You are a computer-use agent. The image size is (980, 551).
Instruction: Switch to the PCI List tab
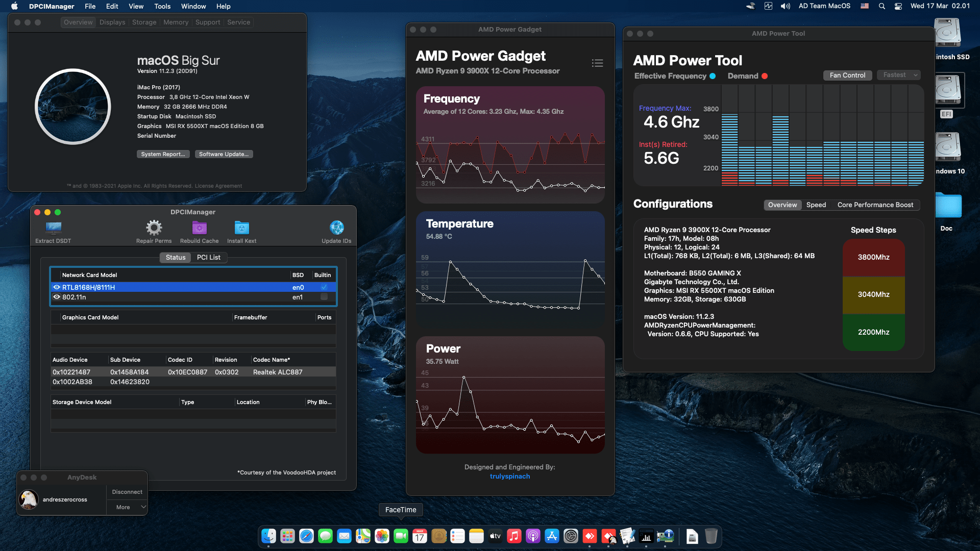click(x=209, y=257)
